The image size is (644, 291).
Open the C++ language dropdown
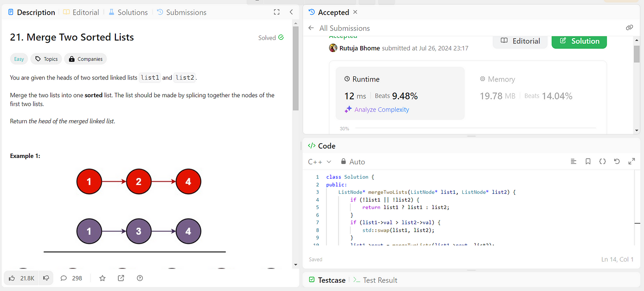(x=320, y=162)
